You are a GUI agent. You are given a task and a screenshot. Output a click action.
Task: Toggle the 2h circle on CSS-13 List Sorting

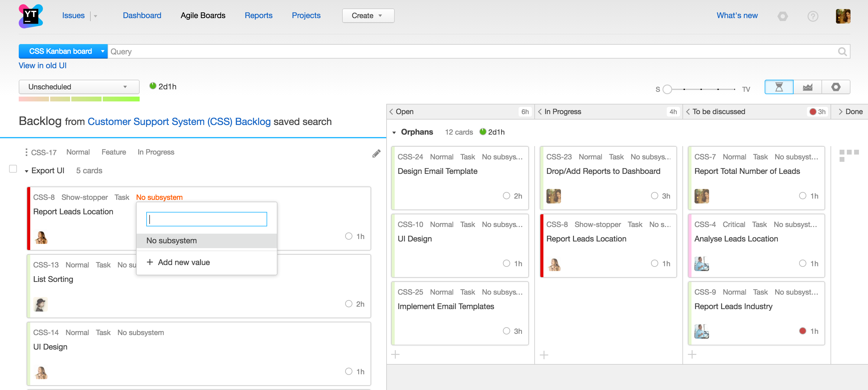(x=349, y=304)
